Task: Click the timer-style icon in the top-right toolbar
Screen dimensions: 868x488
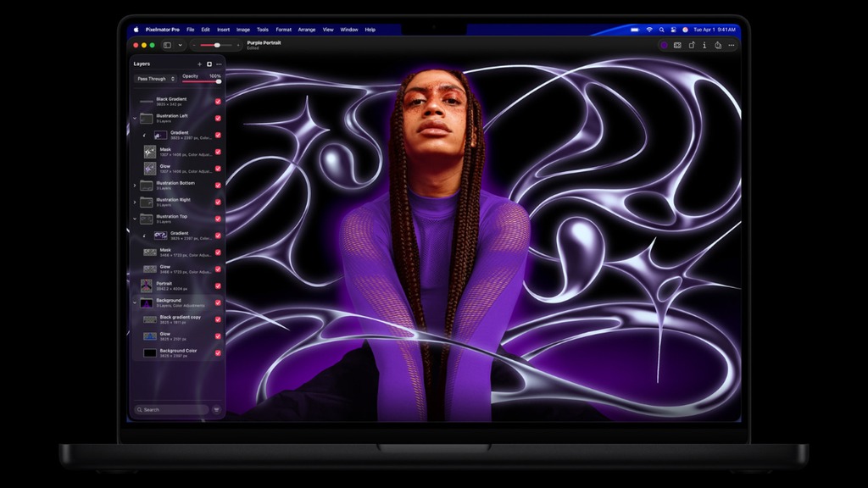Action: pyautogui.click(x=718, y=46)
